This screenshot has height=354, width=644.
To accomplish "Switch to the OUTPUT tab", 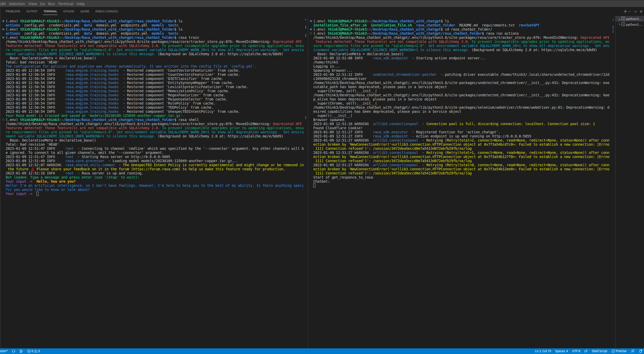I will click(32, 11).
